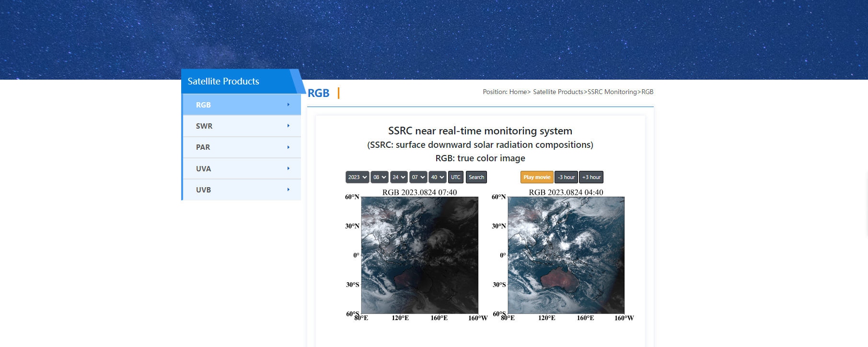Open the UVA product page
This screenshot has height=347, width=868.
click(x=204, y=169)
